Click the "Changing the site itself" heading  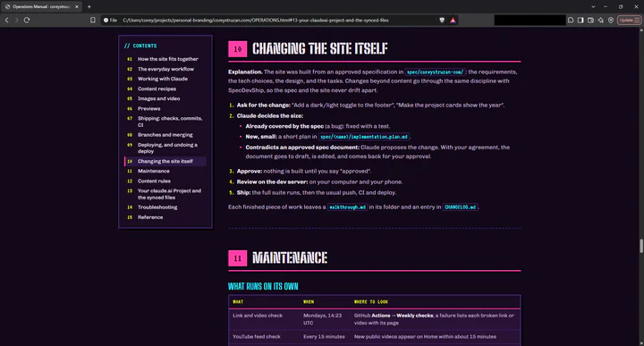point(320,49)
